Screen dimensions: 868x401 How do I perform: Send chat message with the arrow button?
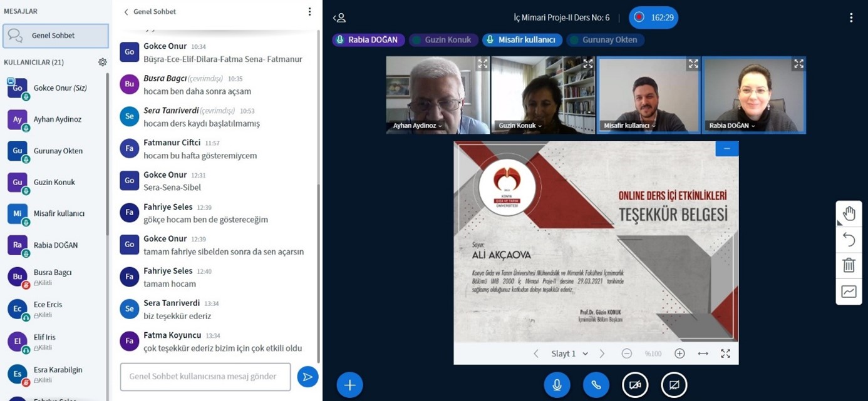pyautogui.click(x=307, y=377)
